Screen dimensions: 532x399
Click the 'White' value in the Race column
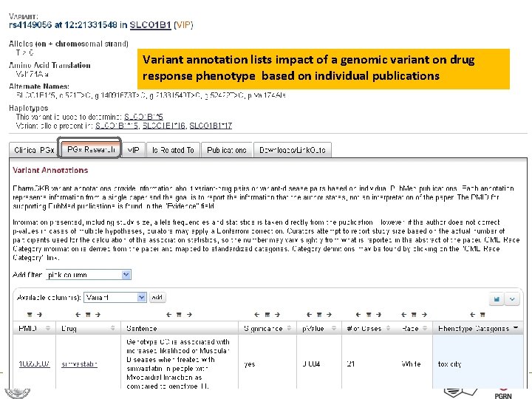click(412, 364)
